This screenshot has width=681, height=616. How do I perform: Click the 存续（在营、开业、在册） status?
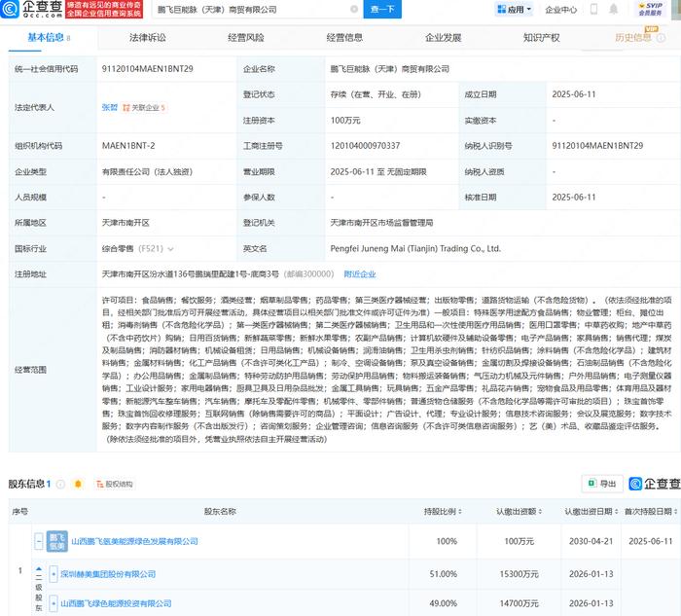click(376, 94)
